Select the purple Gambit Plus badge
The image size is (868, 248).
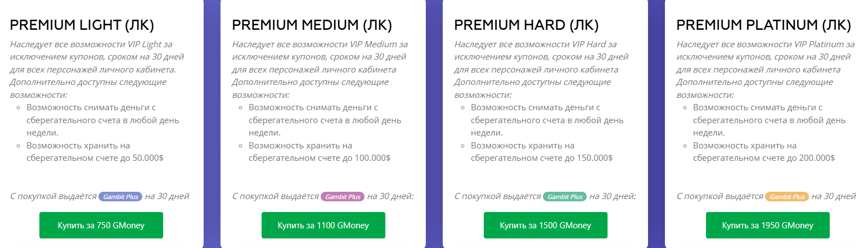pos(343,197)
